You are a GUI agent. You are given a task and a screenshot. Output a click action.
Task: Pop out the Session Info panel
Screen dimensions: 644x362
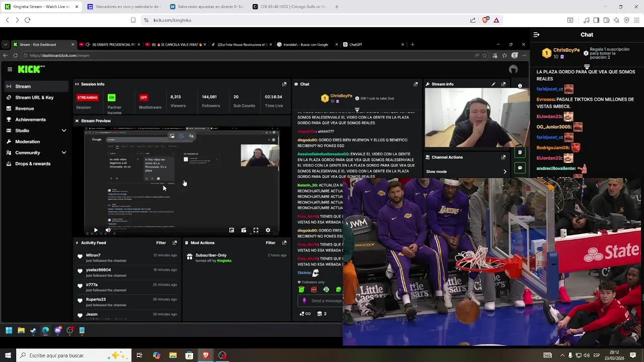284,84
